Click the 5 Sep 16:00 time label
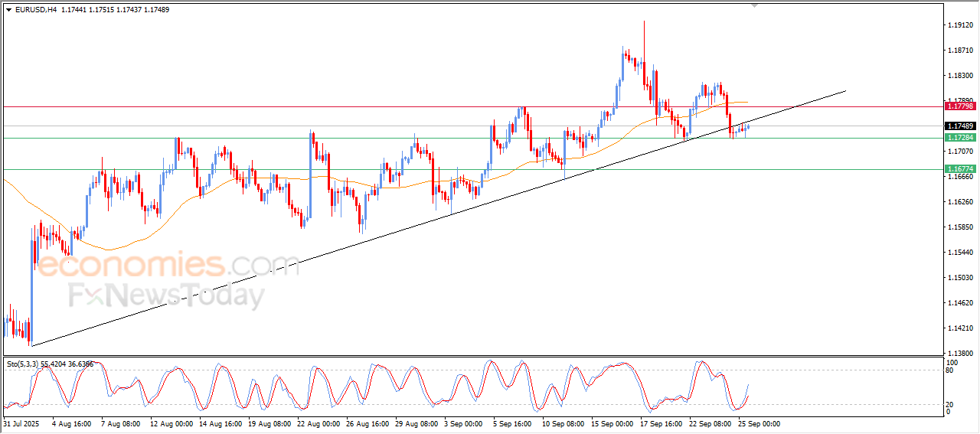The height and width of the screenshot is (434, 980). (x=513, y=423)
